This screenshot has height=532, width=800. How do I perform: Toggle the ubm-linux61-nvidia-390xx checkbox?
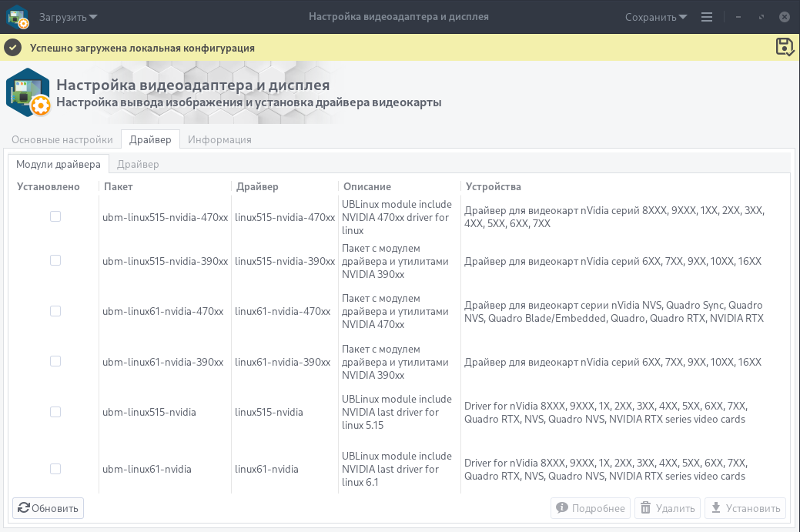click(x=55, y=361)
